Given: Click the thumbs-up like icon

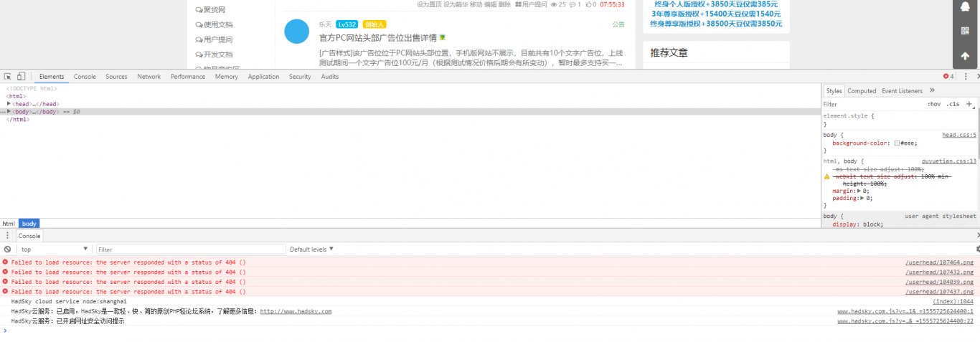Looking at the screenshot, I should (x=589, y=4).
